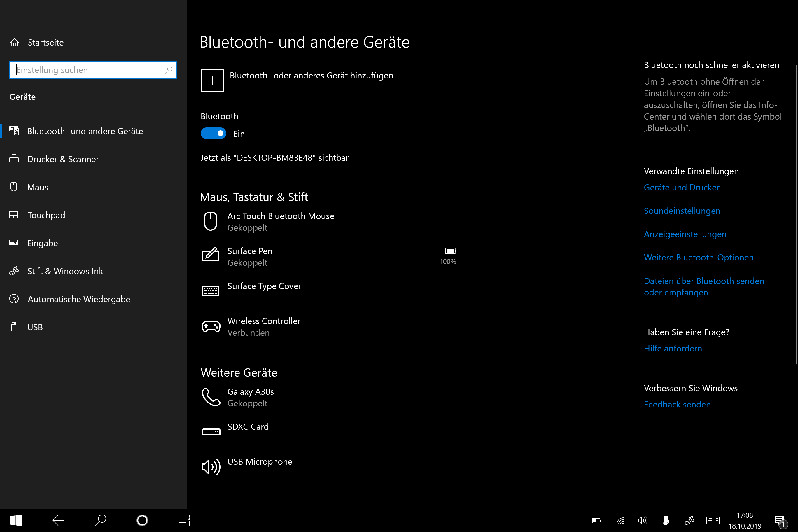
Task: Click the USB Microphone speaker icon
Action: 211,467
